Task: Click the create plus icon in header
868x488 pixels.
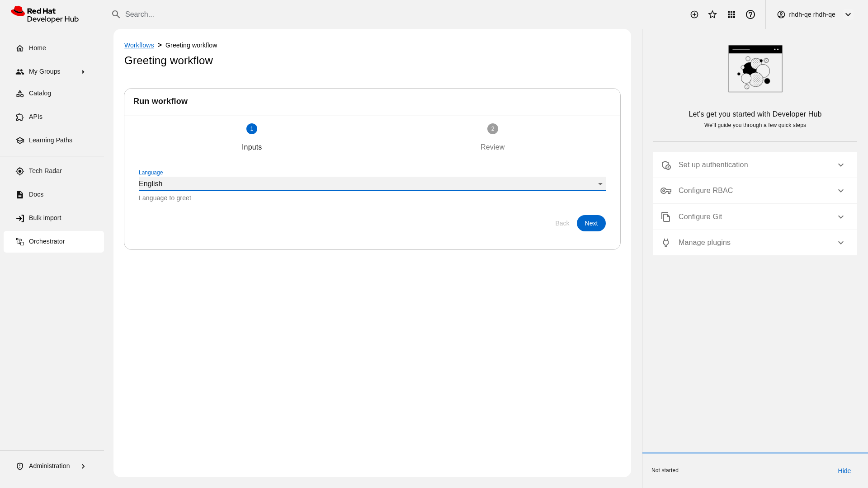Action: (694, 14)
